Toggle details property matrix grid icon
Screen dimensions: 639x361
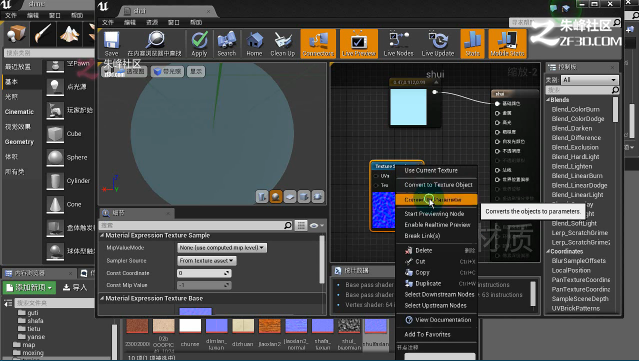[x=301, y=225]
